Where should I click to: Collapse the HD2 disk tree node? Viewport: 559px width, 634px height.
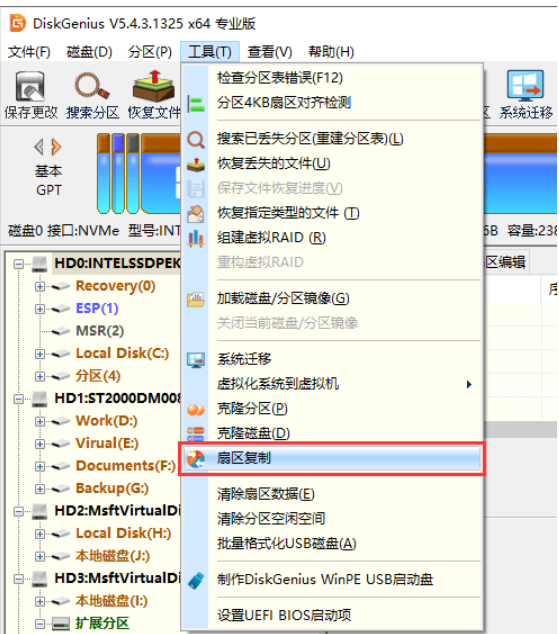(x=18, y=512)
